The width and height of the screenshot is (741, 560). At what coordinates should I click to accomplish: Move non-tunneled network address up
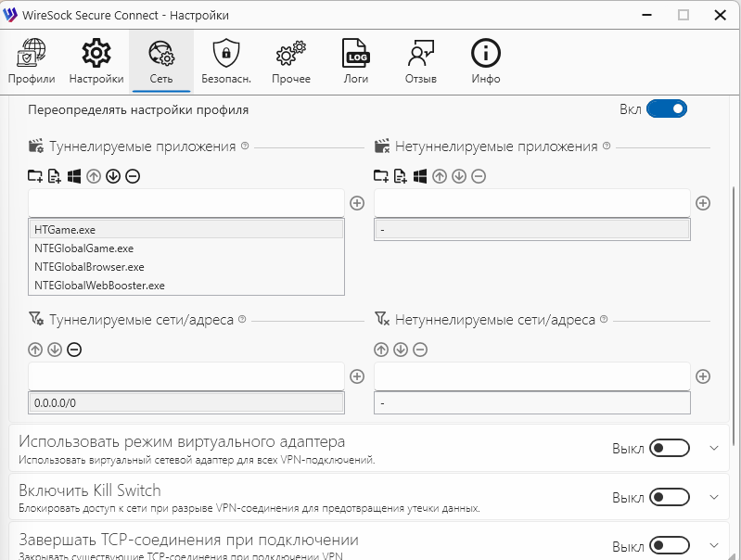click(x=381, y=350)
